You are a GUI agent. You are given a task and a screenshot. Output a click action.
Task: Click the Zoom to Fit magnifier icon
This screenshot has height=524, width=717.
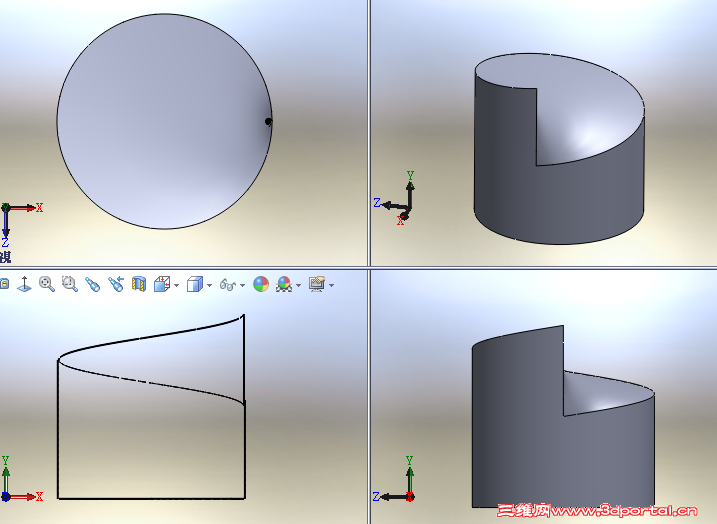tap(47, 284)
